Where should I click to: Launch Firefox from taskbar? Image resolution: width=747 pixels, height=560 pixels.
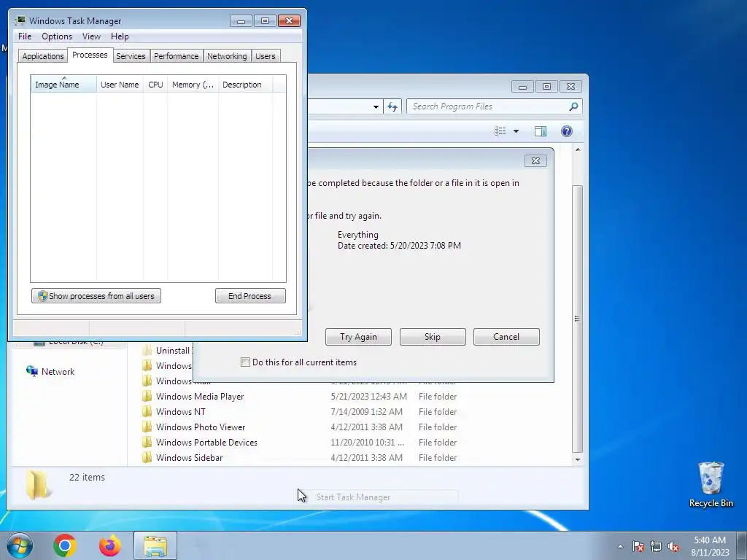[110, 545]
